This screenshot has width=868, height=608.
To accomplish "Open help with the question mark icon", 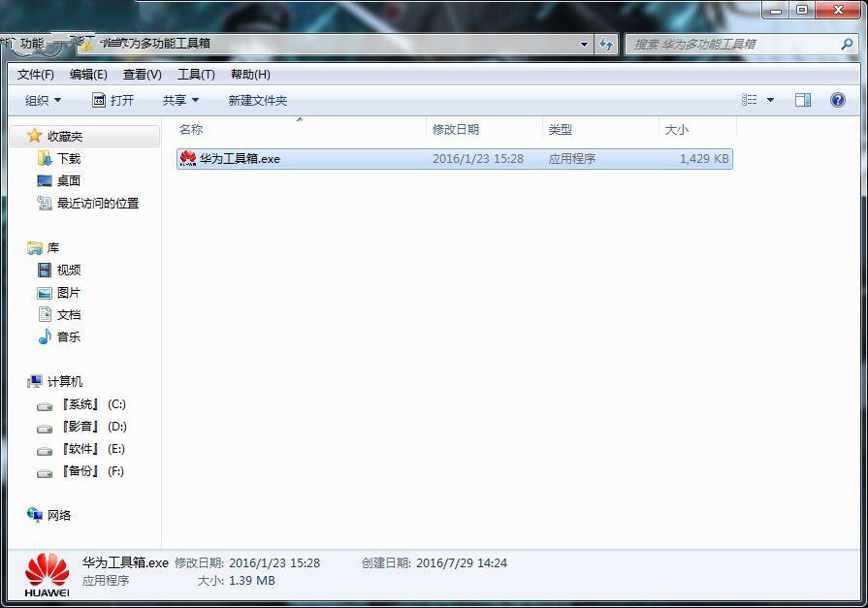I will pyautogui.click(x=838, y=100).
